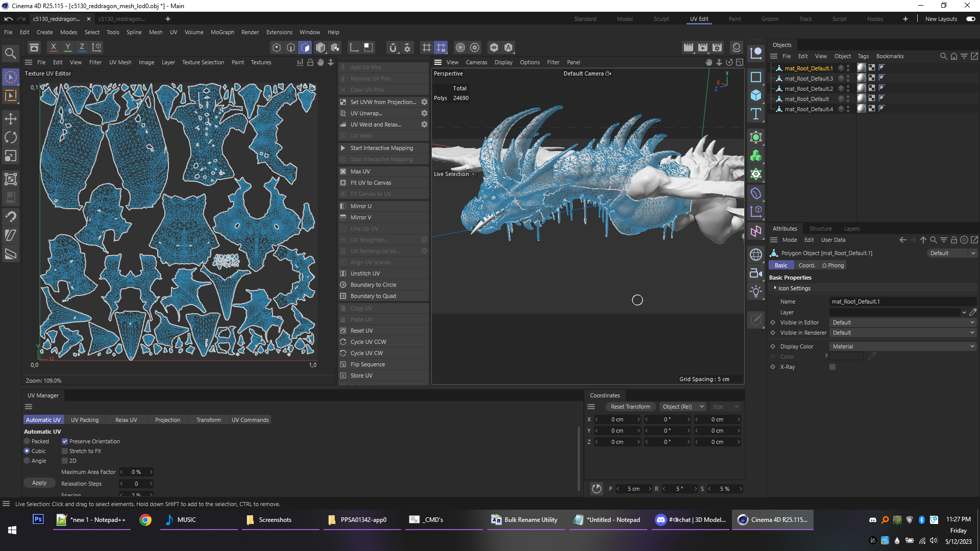Select the Angle radio button
980x551 pixels.
pyautogui.click(x=27, y=461)
